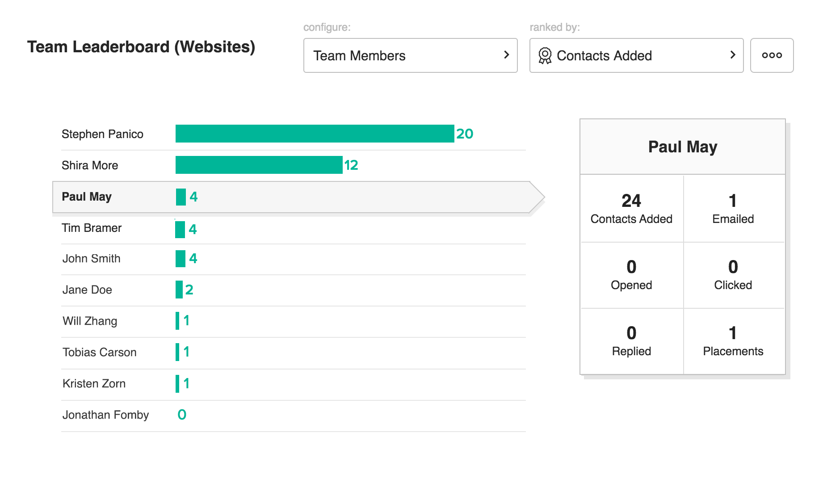
Task: Select Jonathan Fomby leaderboard row
Action: click(106, 415)
